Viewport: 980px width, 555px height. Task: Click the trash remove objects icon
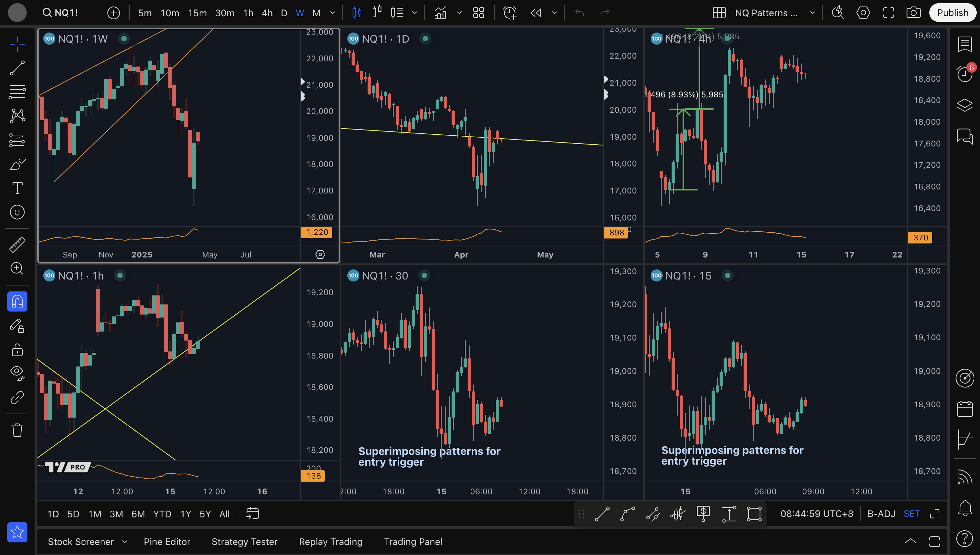click(x=17, y=430)
